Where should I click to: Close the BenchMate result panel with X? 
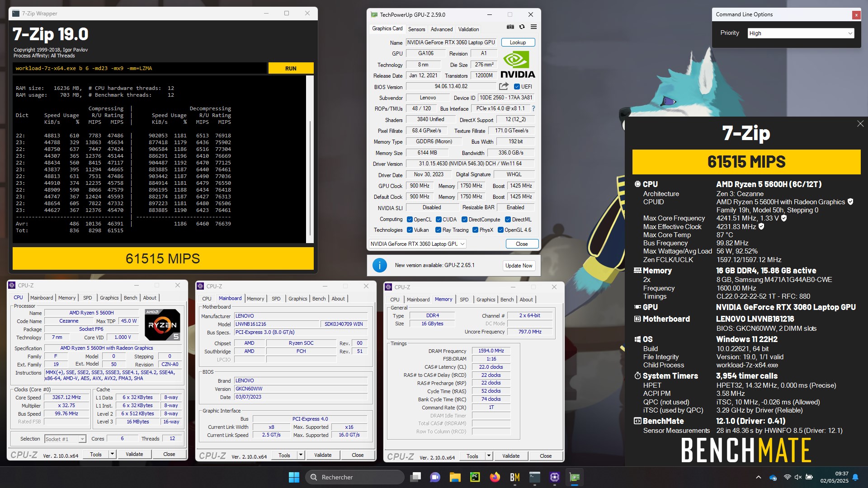pos(860,124)
